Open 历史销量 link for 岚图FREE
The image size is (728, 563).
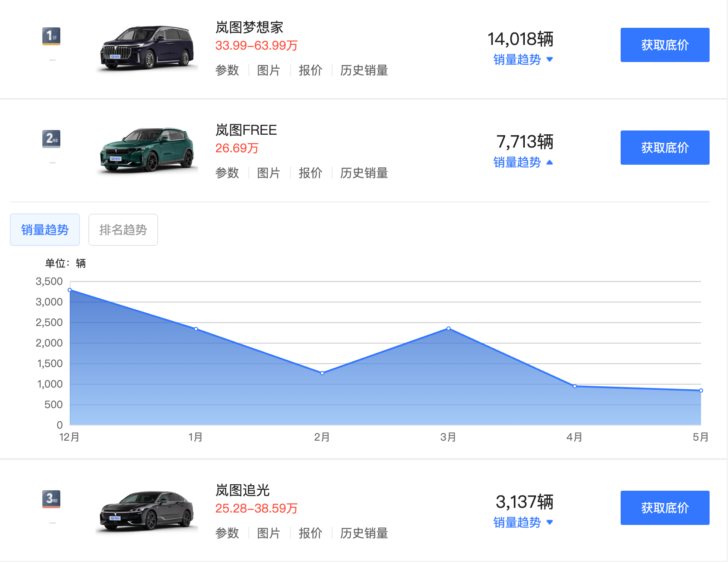pos(364,173)
